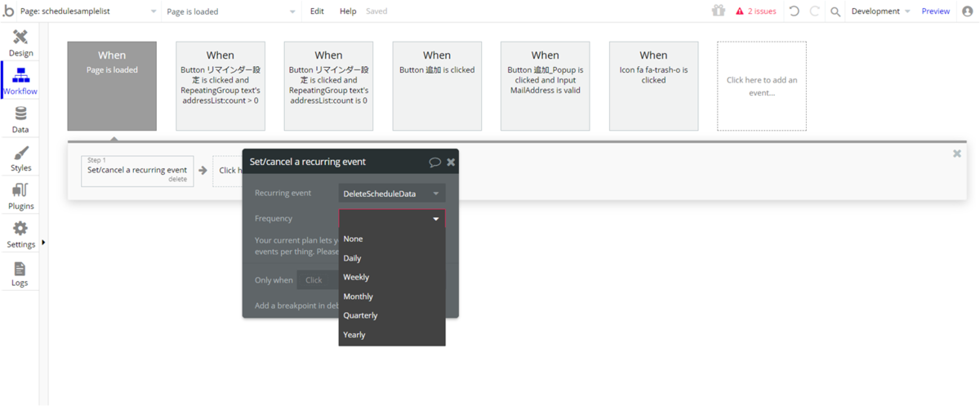Open the Styles tab

[20, 158]
